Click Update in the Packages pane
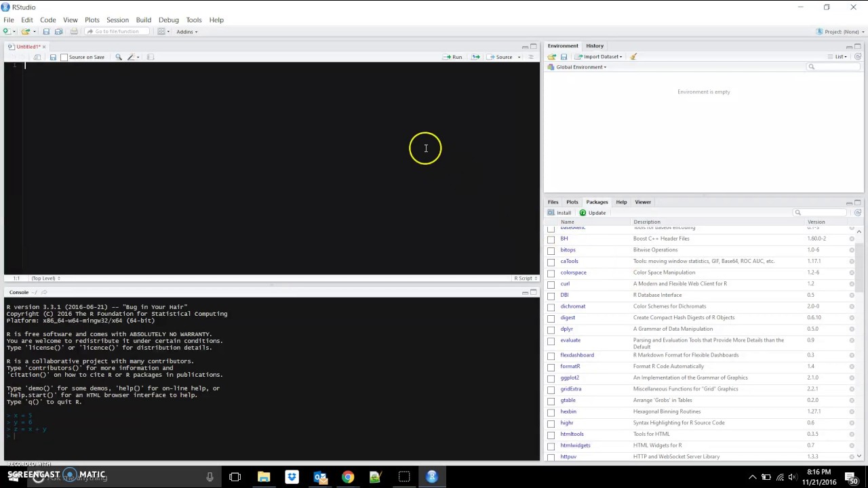The image size is (868, 488). (x=592, y=213)
